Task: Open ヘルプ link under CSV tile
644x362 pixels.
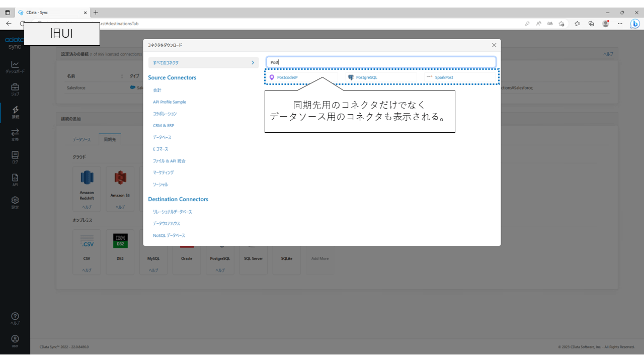Action: pos(87,270)
